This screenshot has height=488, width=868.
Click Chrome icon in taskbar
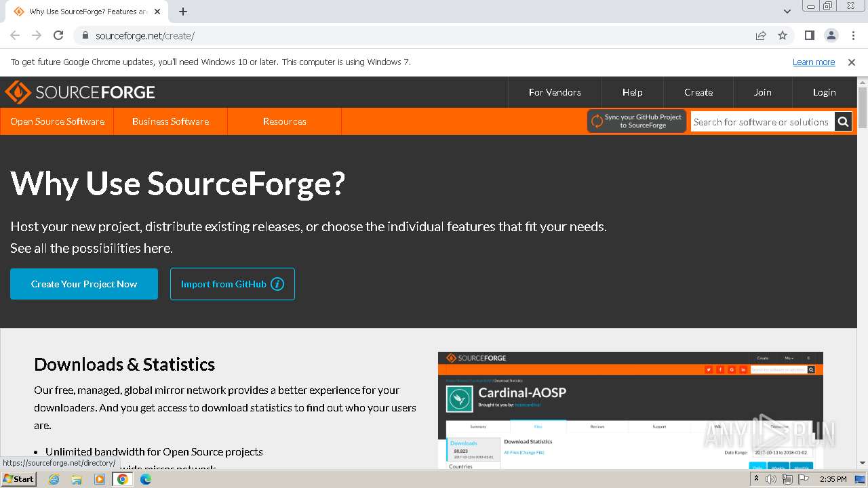pyautogui.click(x=123, y=479)
